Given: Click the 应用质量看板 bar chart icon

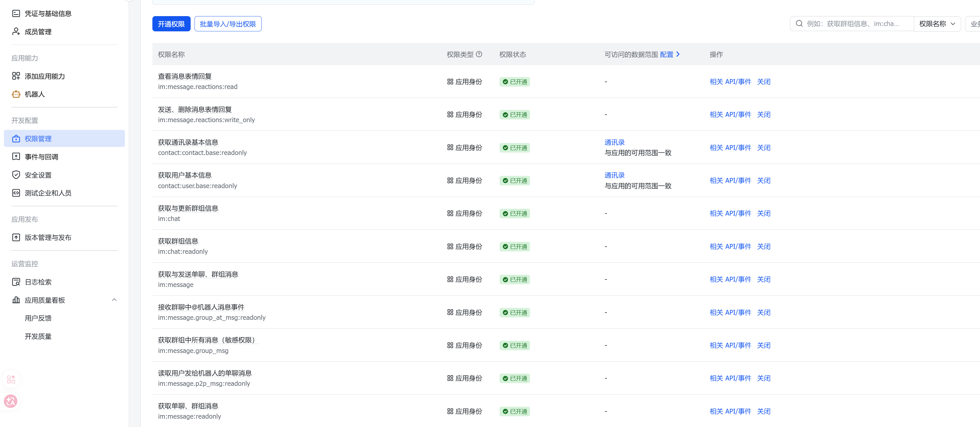Looking at the screenshot, I should [x=16, y=300].
